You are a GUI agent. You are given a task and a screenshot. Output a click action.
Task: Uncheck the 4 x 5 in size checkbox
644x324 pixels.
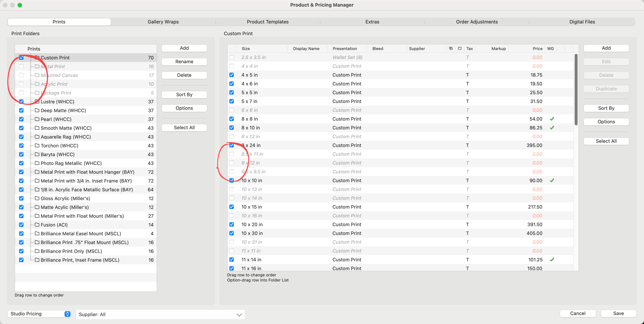click(x=232, y=75)
